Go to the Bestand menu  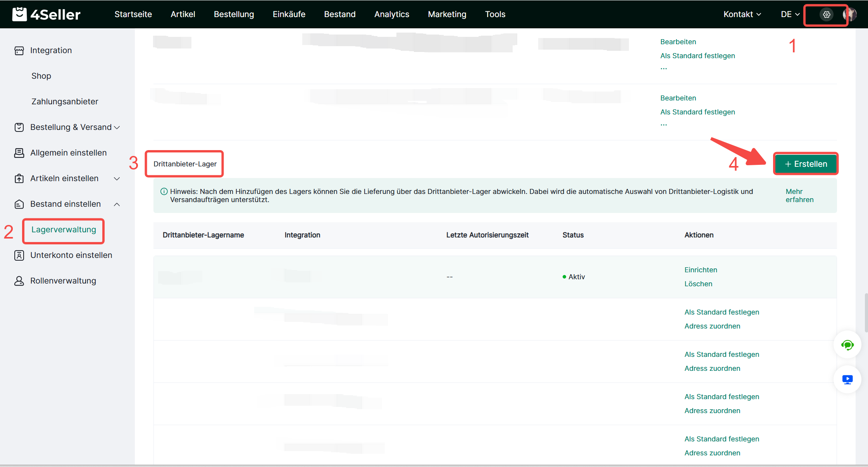point(339,14)
